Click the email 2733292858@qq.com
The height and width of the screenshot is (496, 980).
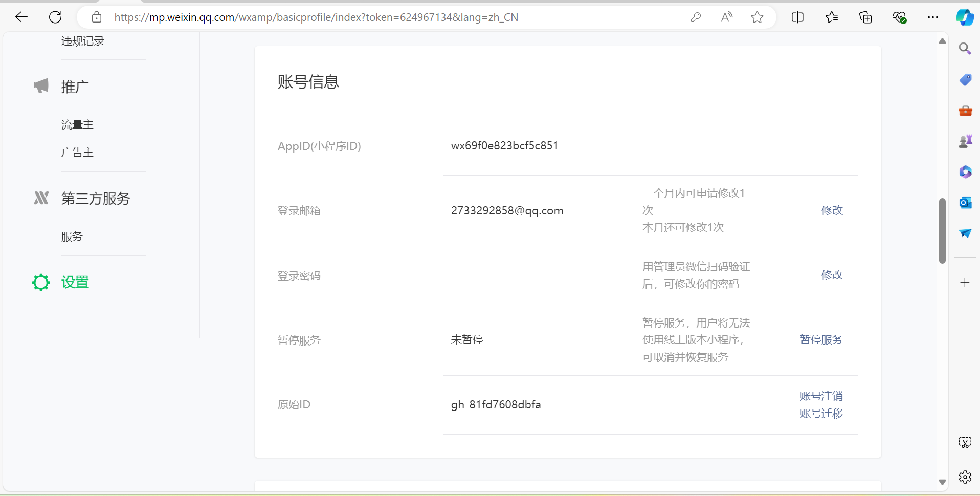click(507, 211)
